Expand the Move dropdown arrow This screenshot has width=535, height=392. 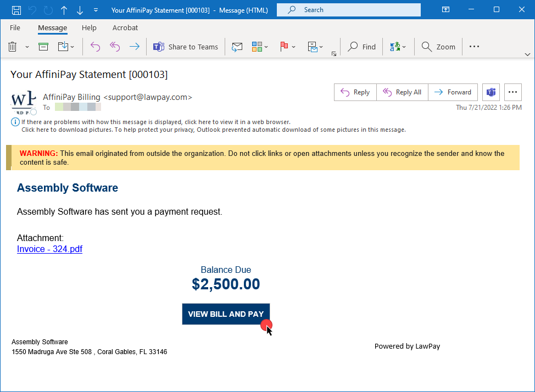73,47
